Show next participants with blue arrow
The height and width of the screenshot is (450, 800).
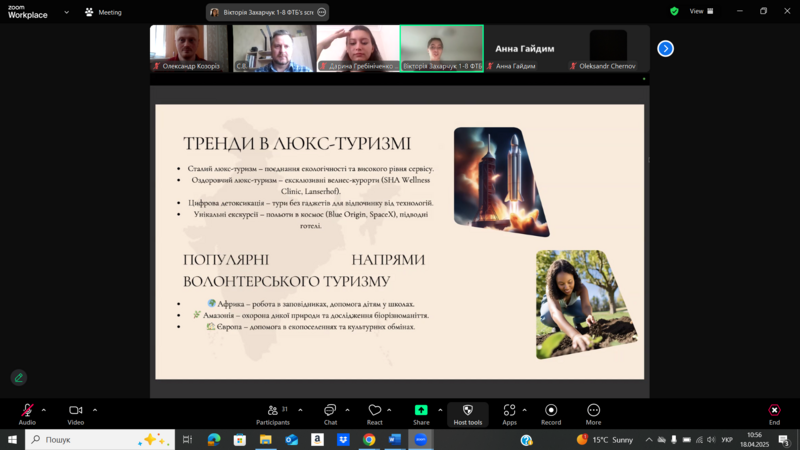coord(665,48)
